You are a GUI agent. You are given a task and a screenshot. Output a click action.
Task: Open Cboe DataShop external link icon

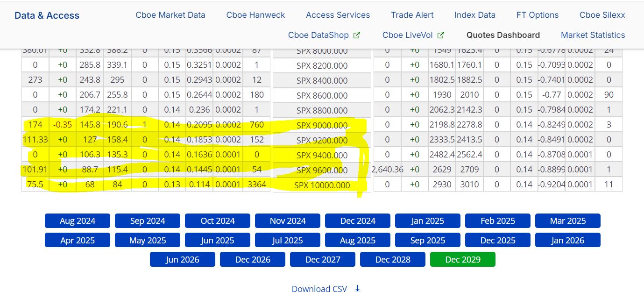click(357, 35)
